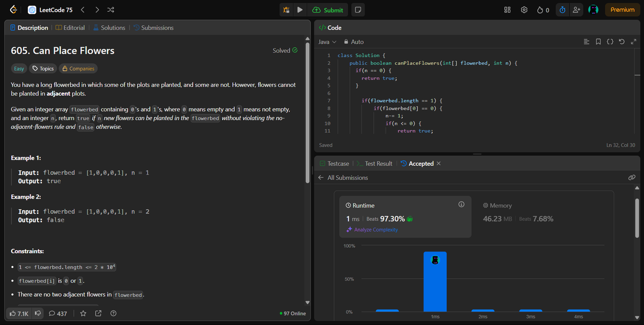Reset code with the undo arrow icon
Viewport: 644px width, 325px height.
622,42
